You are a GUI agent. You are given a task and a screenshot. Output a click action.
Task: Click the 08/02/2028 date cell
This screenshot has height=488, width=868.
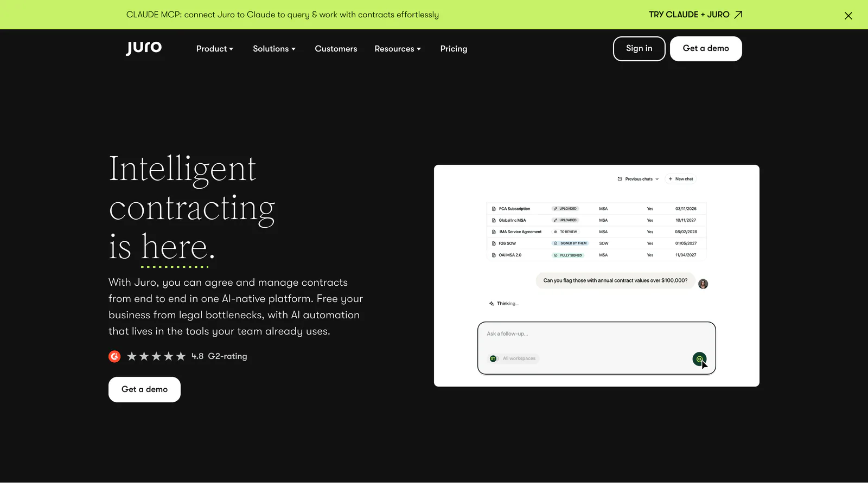[x=686, y=232]
